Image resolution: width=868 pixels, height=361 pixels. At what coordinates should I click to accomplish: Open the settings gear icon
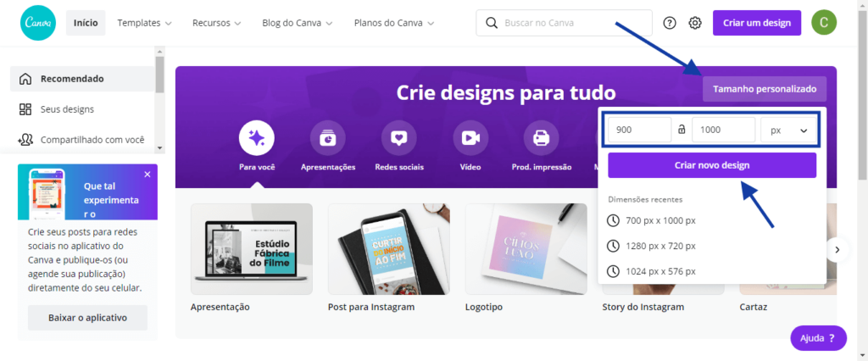tap(695, 23)
